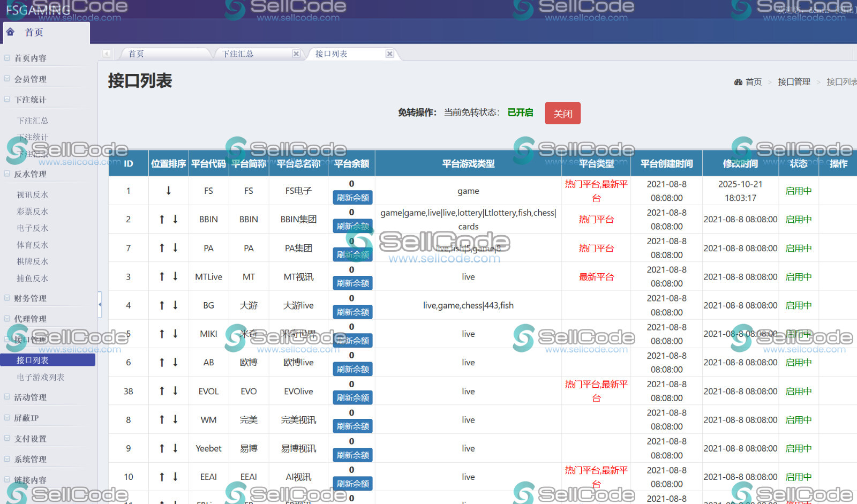Click the up arrow on the Yeebet row
Screen dimensions: 857x504
[162, 448]
